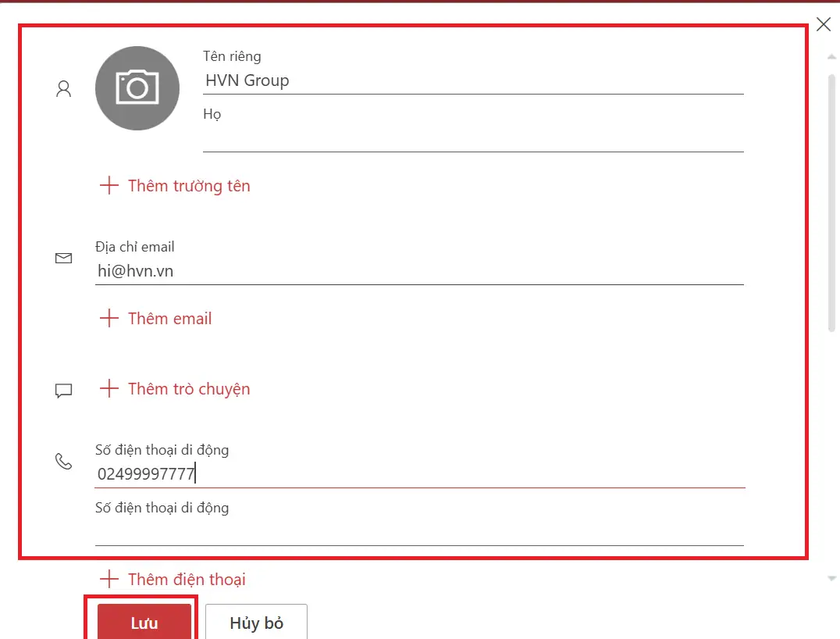
Task: Click the email field hi@hvn.vn
Action: click(x=419, y=271)
